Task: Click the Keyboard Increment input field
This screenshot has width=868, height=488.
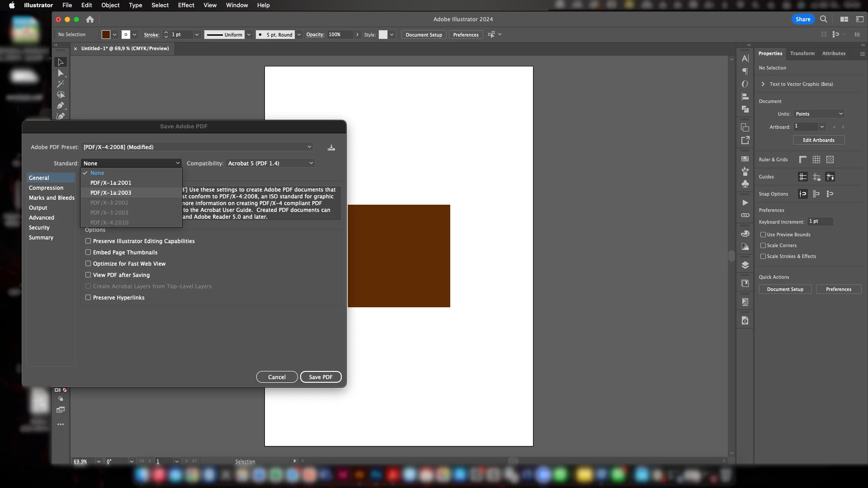Action: [x=820, y=221]
